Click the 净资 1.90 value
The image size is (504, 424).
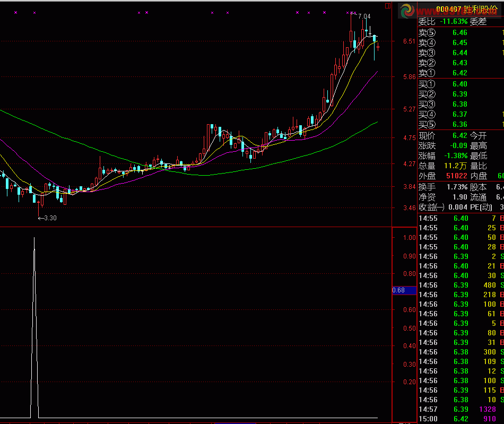click(x=460, y=197)
